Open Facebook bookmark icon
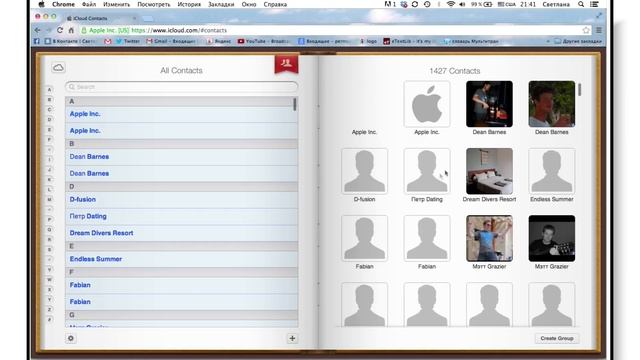The width and height of the screenshot is (640, 360). click(x=37, y=41)
